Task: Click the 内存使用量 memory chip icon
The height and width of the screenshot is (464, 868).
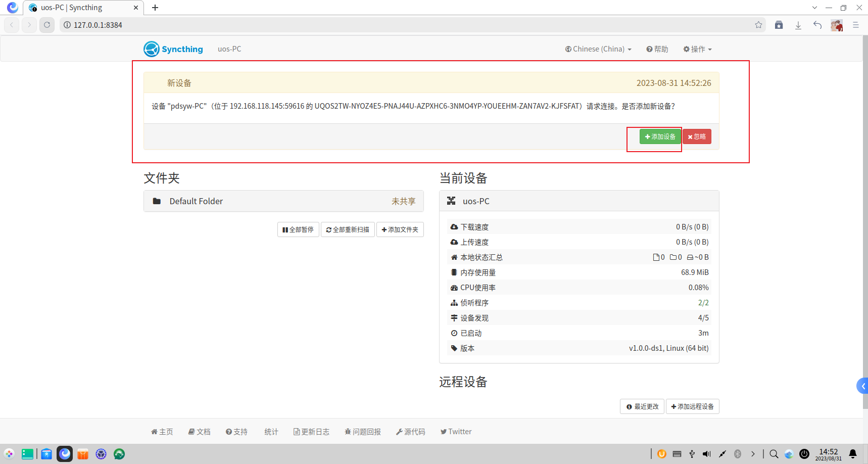Action: pos(454,272)
